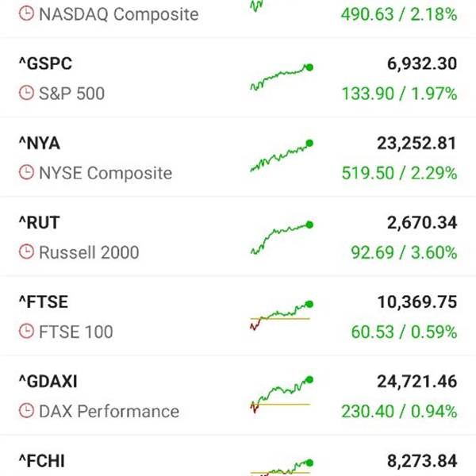The height and width of the screenshot is (476, 476).
Task: Click the clock icon beside Russell 2000
Action: (26, 252)
